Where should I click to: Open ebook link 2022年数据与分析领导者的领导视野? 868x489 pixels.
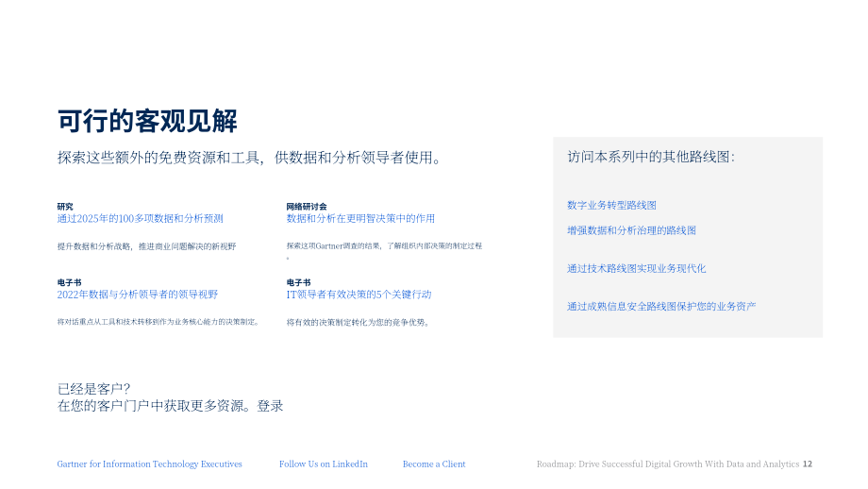(138, 295)
